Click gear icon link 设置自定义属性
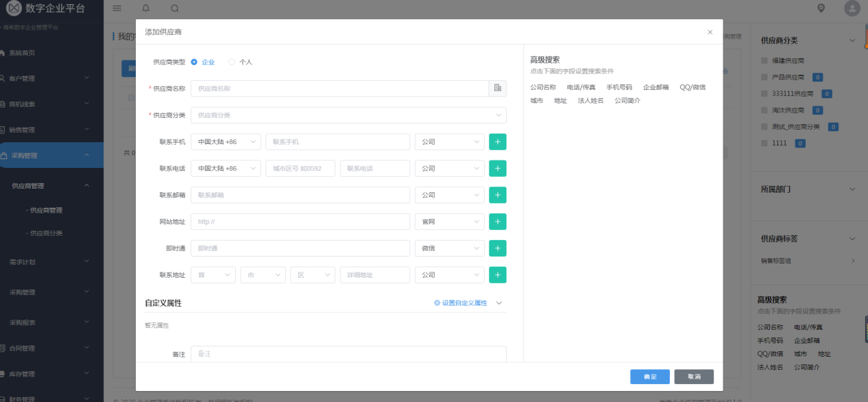The width and height of the screenshot is (868, 402). point(461,303)
